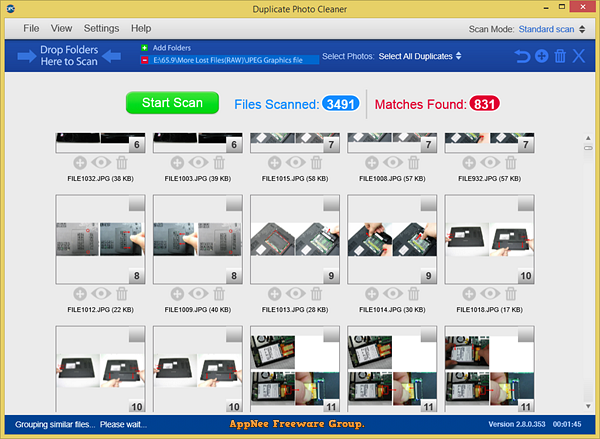The width and height of the screenshot is (600, 439).
Task: Click the plus icon under FILE1032.JPG
Action: pos(80,163)
